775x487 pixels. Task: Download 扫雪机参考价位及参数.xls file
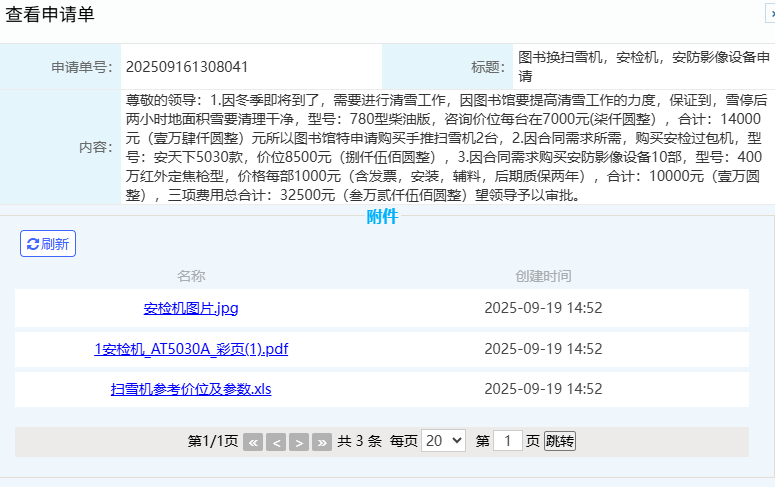coord(191,390)
